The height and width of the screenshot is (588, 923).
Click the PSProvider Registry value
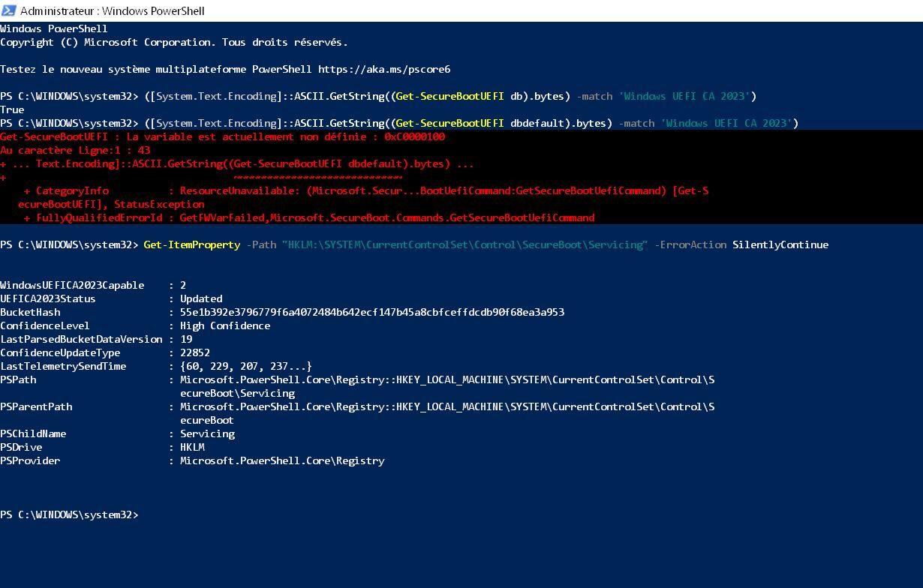282,460
